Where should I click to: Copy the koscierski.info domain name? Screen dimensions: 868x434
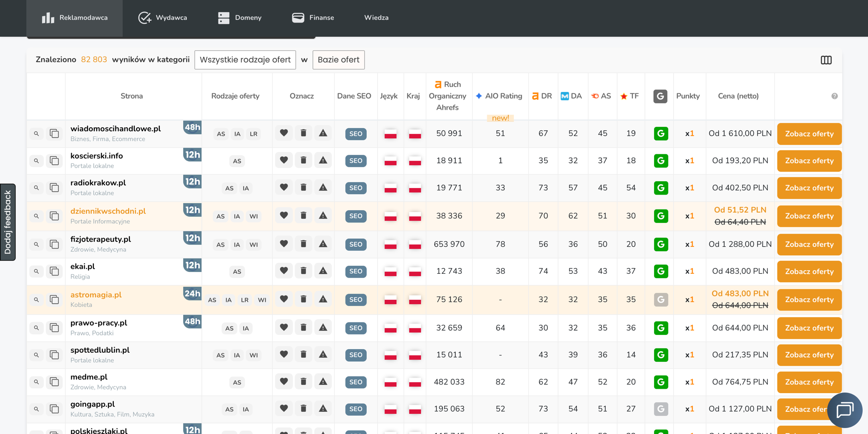pos(54,161)
